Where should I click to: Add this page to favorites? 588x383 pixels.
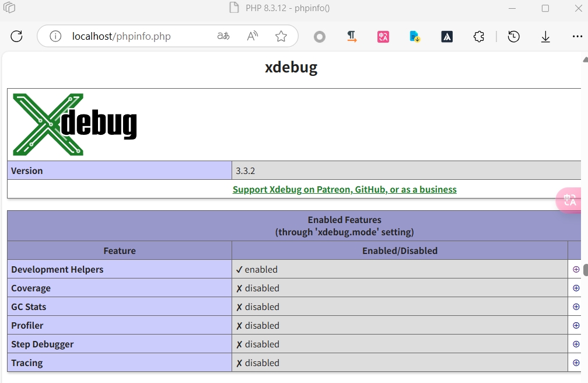click(x=281, y=36)
